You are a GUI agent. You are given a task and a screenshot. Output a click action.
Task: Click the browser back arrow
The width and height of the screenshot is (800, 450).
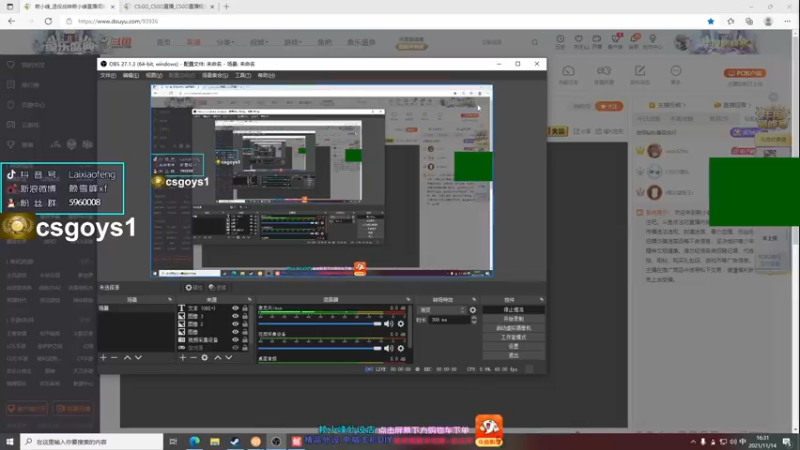pos(12,21)
